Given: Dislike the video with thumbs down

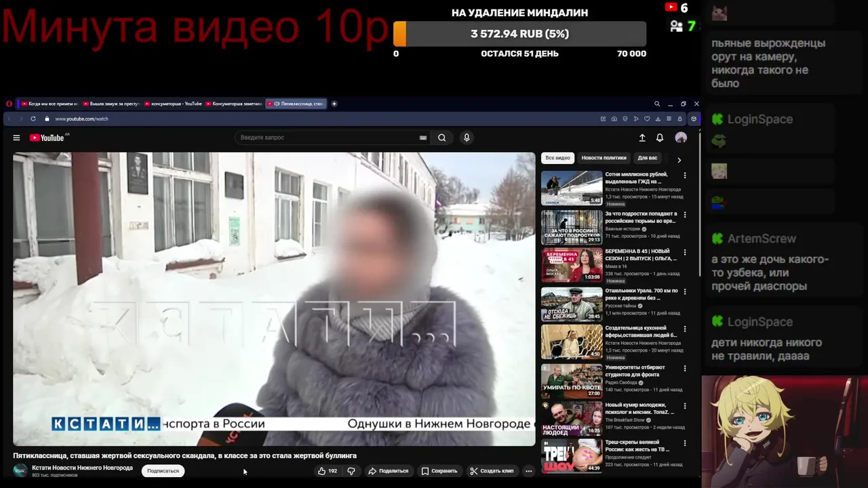Looking at the screenshot, I should (x=351, y=471).
